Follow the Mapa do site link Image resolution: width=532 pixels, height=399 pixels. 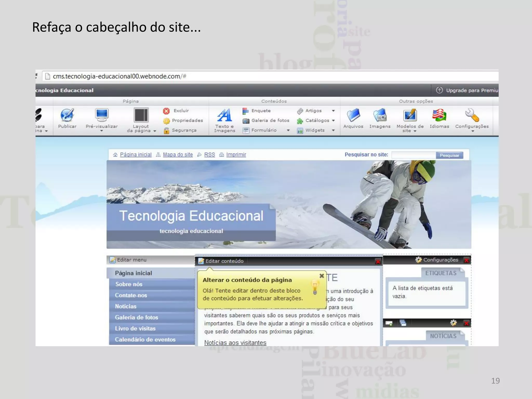click(x=178, y=155)
